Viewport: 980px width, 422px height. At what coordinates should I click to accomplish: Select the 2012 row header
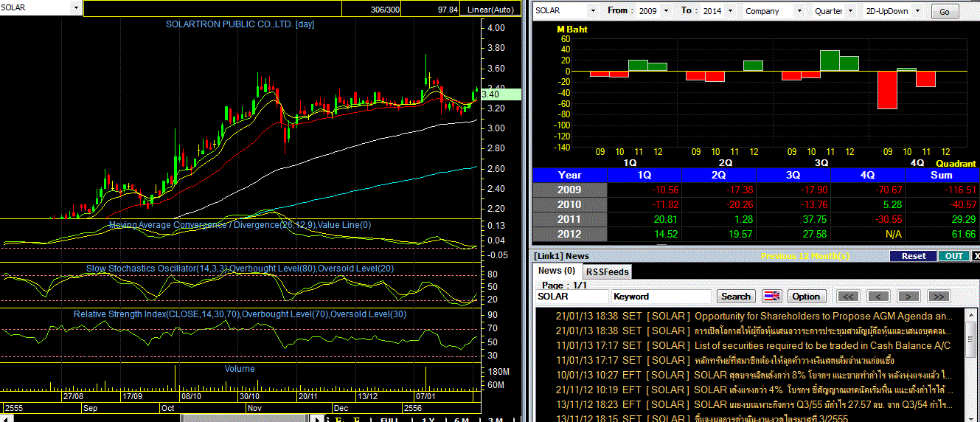569,234
